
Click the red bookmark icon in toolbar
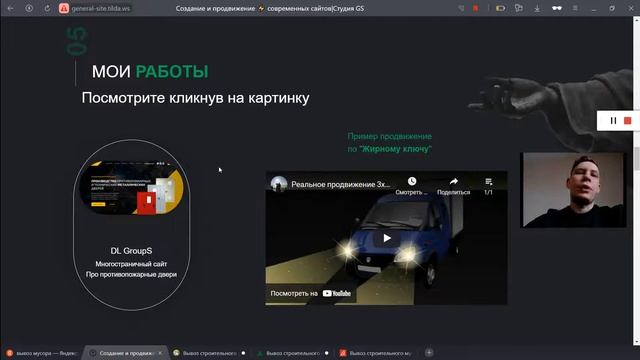pos(476,8)
